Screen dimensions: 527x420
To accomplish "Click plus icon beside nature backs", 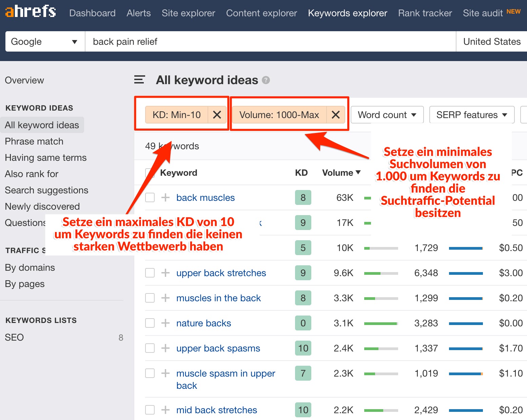I will [165, 323].
